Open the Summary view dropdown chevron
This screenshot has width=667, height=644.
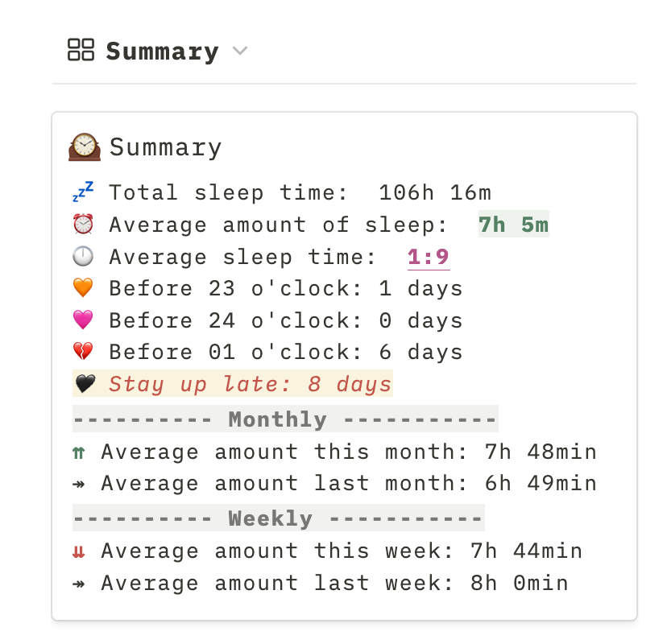coord(240,51)
